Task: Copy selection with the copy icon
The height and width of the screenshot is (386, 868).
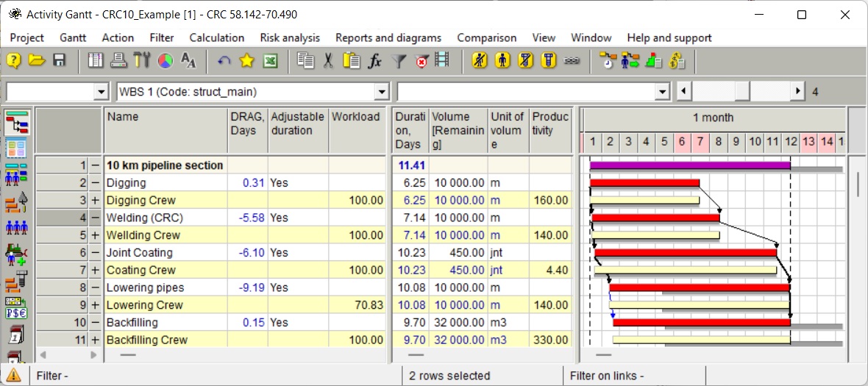Action: pos(305,61)
